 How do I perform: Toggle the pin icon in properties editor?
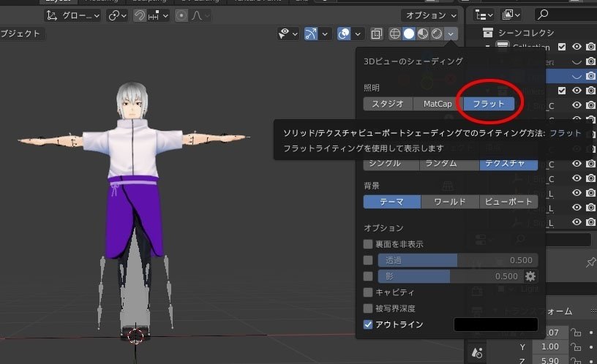(x=590, y=262)
